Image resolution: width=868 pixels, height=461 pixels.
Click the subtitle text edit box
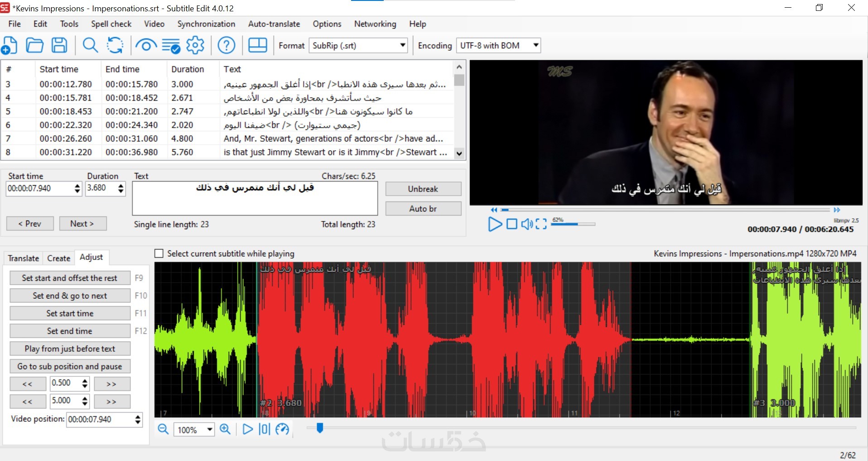click(255, 198)
